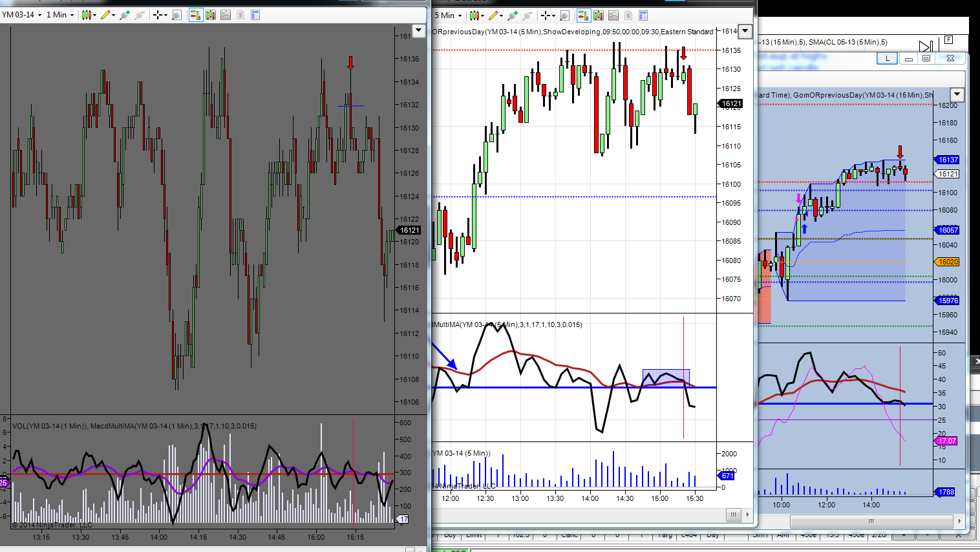Click the 5 Min chart scrollbar right arrow

(747, 515)
